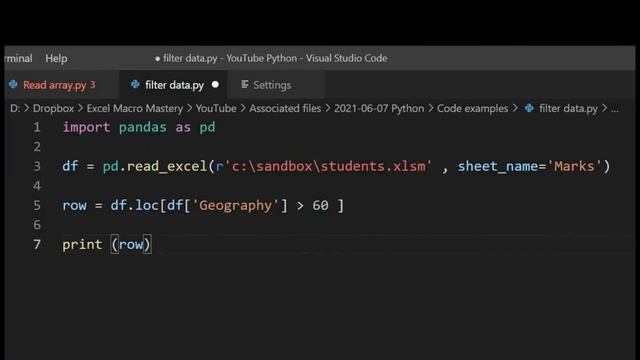Click line number 3 in the gutter
The width and height of the screenshot is (640, 360).
pos(37,166)
